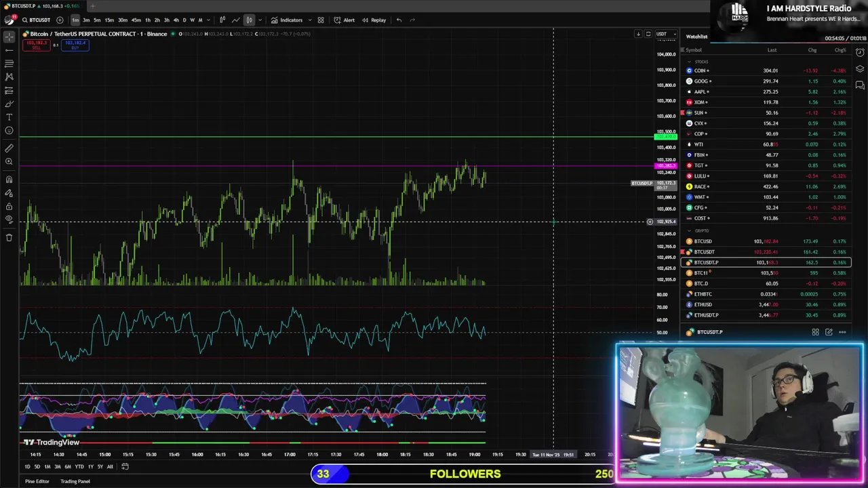Image resolution: width=868 pixels, height=488 pixels.
Task: Open the Indicators dialog
Action: point(287,20)
